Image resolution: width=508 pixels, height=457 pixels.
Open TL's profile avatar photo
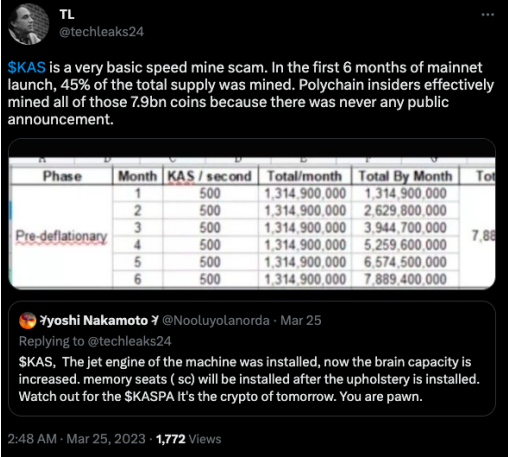pos(28,24)
